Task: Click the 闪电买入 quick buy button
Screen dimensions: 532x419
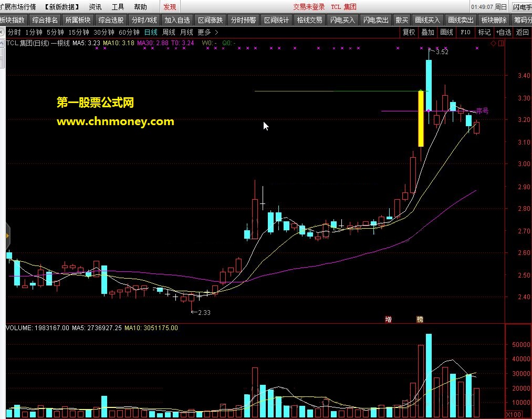Action: tap(343, 20)
